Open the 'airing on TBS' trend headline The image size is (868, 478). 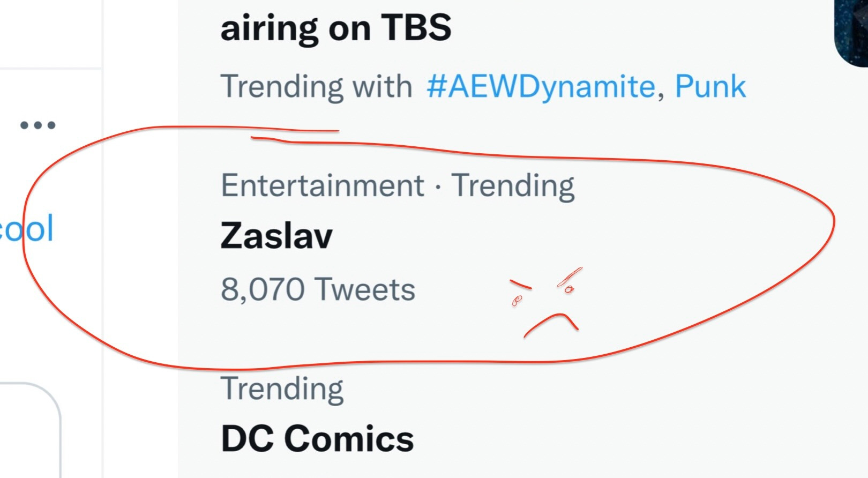tap(336, 28)
